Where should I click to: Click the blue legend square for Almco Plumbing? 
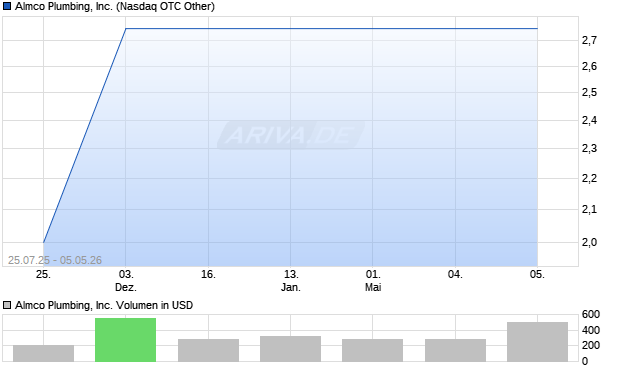(7, 6)
